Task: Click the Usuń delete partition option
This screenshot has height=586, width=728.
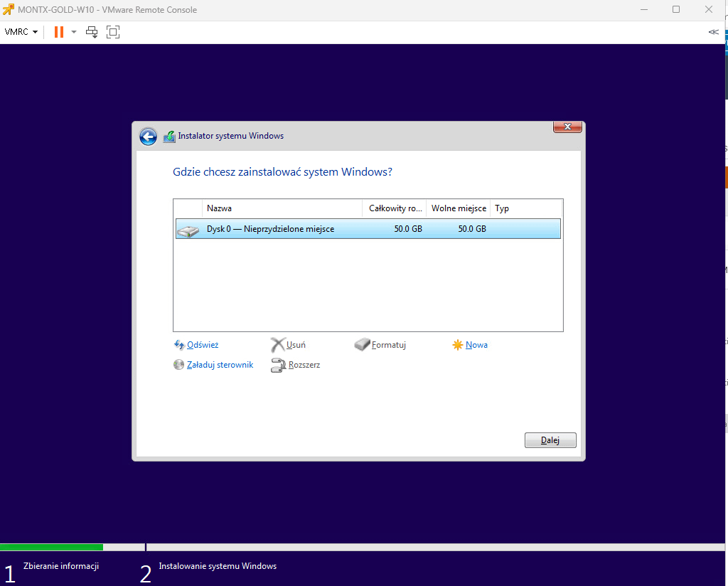Action: pos(295,345)
